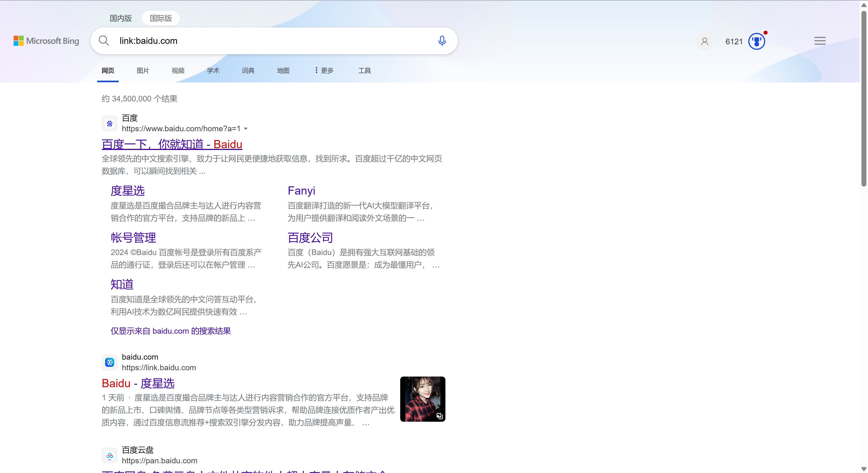Open the 工具 options
Image resolution: width=868 pixels, height=473 pixels.
click(364, 70)
